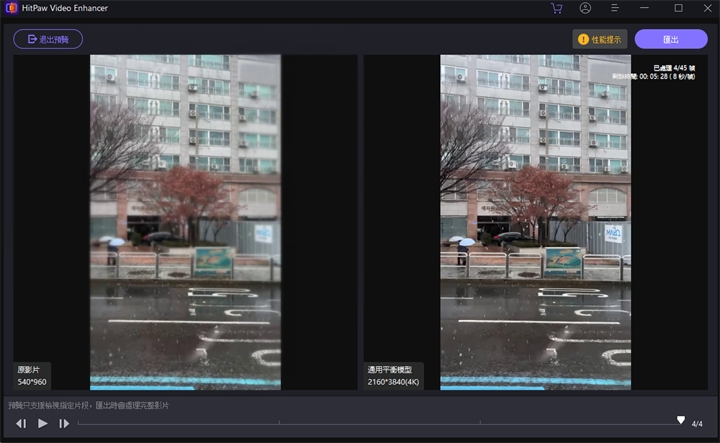
Task: Maximize the HitPaw window
Action: coord(678,8)
